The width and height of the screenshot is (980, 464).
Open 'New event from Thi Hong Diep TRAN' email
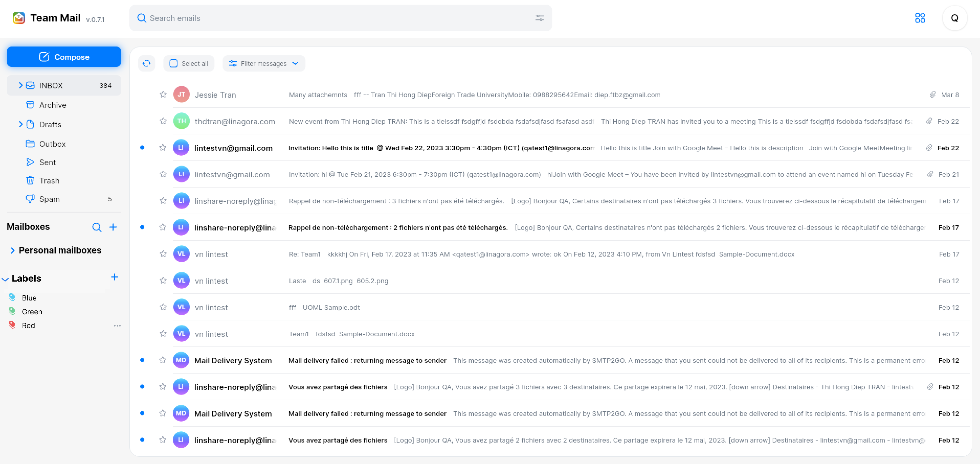pos(551,121)
